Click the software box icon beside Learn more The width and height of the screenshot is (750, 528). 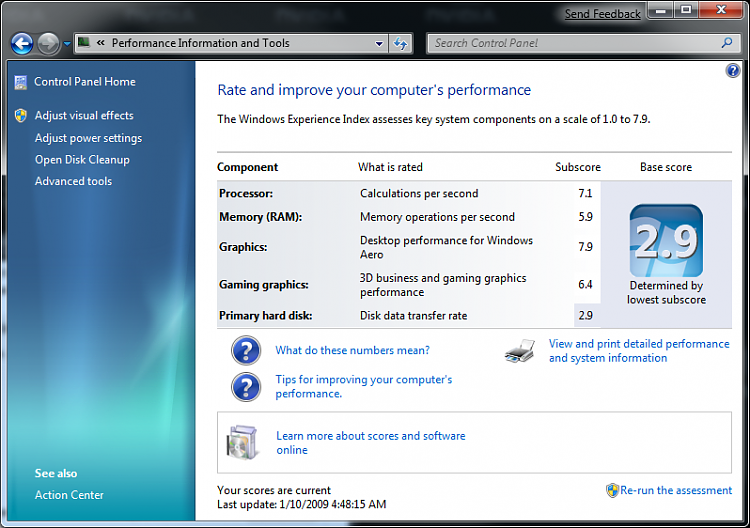(242, 442)
